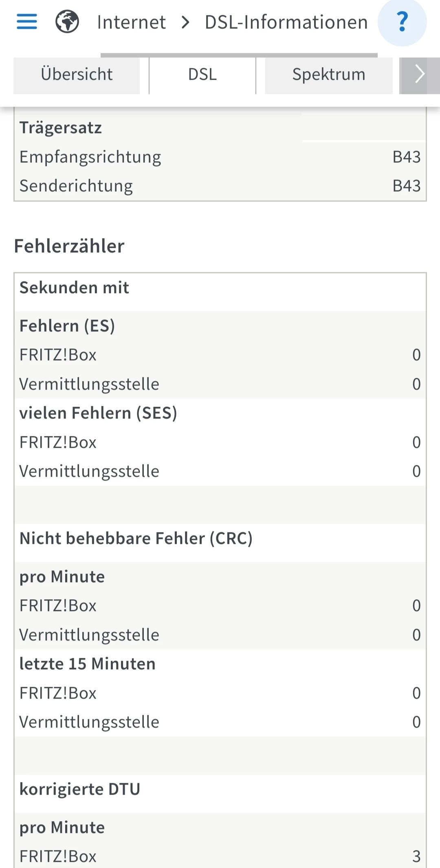440x868 pixels.
Task: Open help with the question mark button
Action: 402,22
